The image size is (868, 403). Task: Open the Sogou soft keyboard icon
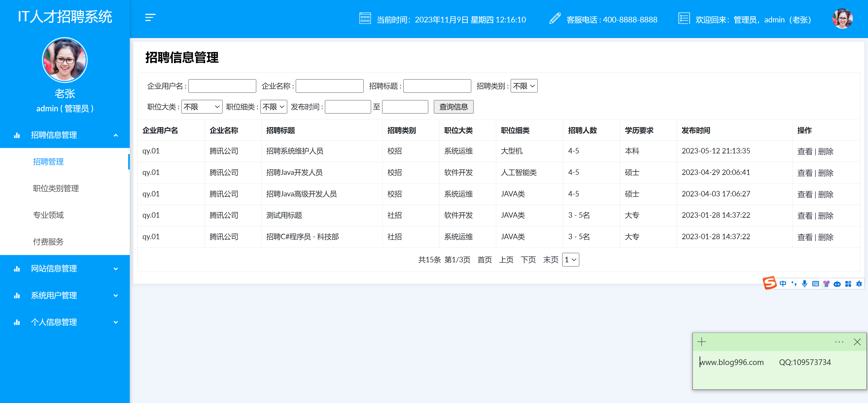815,284
